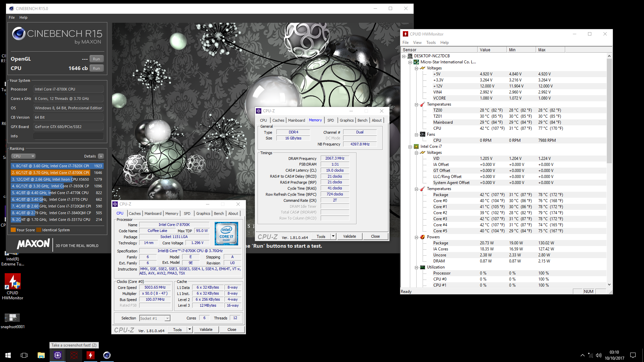Switch to Mainboard tab in CPU-Z Memory window
Image resolution: width=644 pixels, height=362 pixels.
[x=297, y=120]
